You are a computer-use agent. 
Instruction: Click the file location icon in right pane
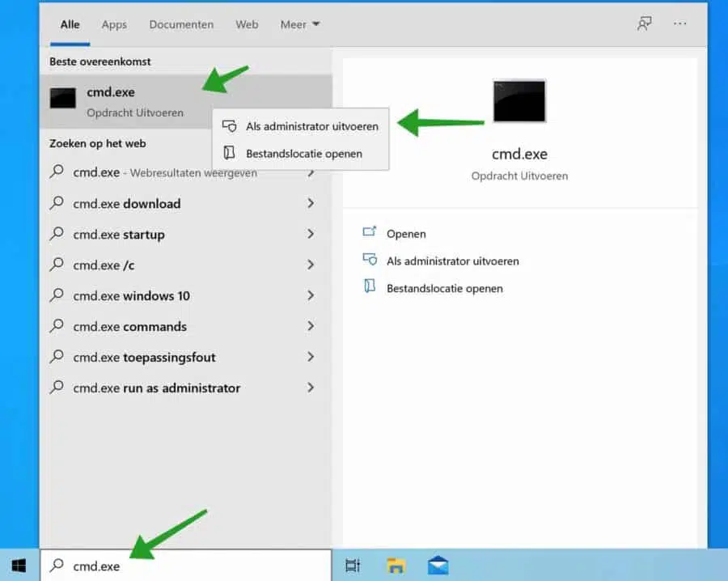[x=370, y=286]
